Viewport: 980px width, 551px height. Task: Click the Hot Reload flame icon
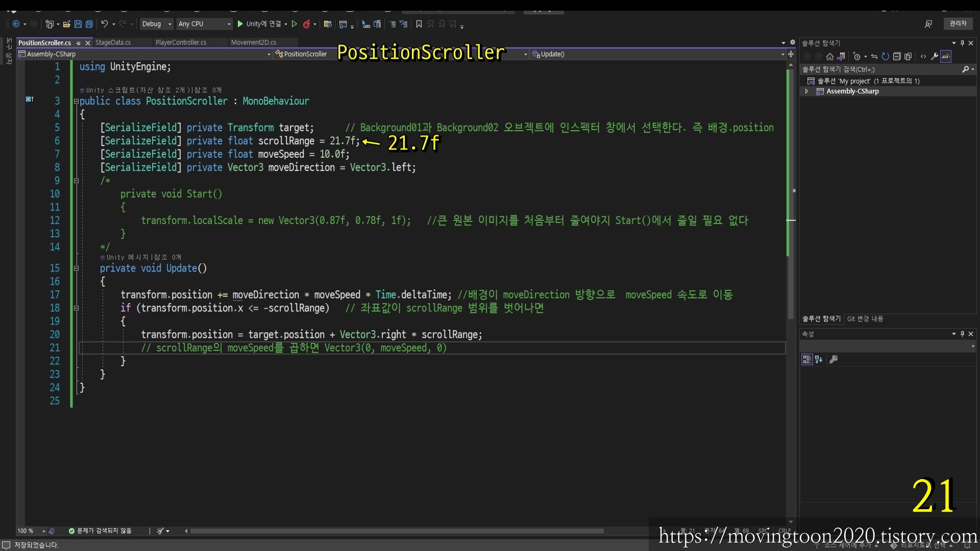(306, 24)
